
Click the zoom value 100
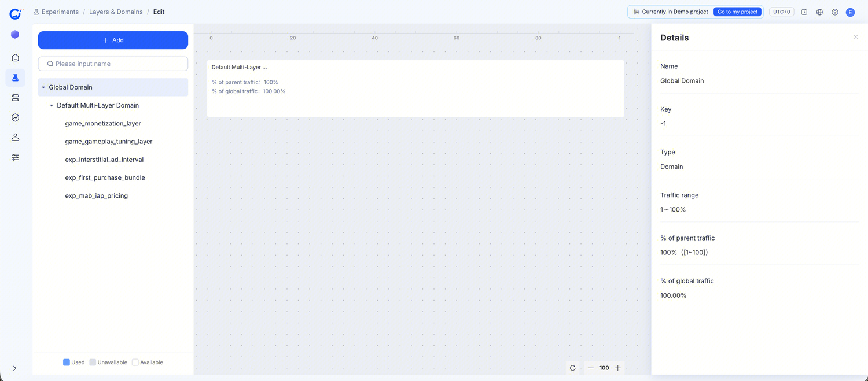point(604,368)
